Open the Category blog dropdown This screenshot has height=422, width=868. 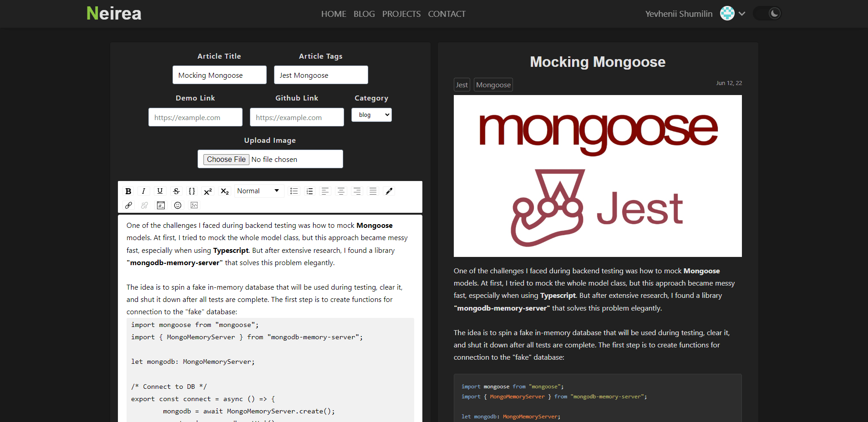371,115
